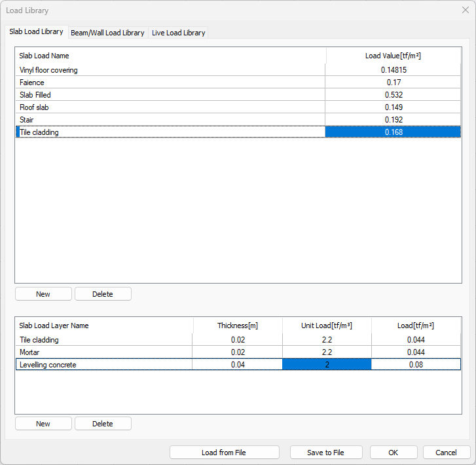Click the Load from File button
Viewport: 476px width, 465px height.
[x=224, y=453]
